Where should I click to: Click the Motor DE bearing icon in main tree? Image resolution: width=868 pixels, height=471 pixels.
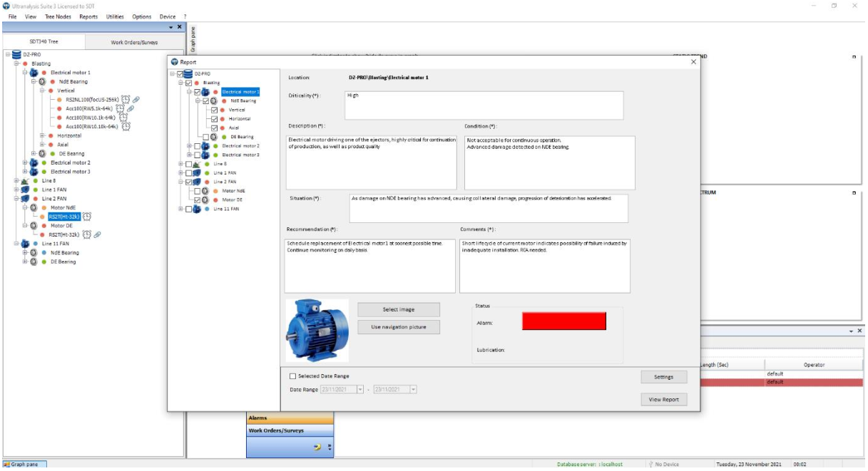pyautogui.click(x=34, y=225)
